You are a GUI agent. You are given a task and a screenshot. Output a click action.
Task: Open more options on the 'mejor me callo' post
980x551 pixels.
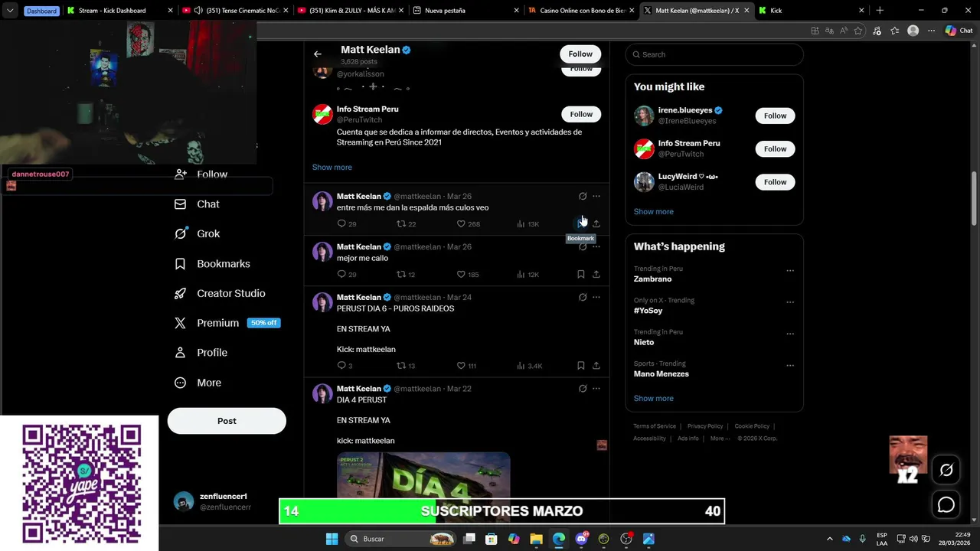pyautogui.click(x=596, y=247)
